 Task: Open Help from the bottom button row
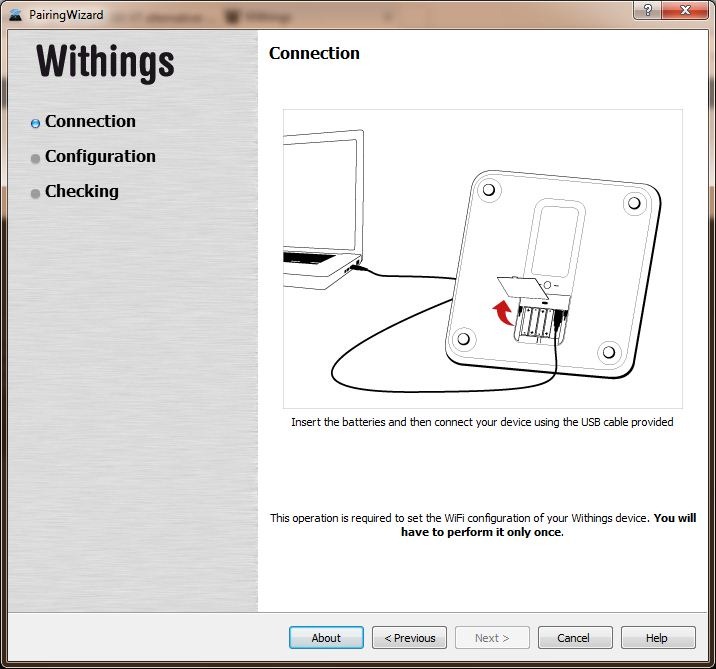pyautogui.click(x=658, y=637)
